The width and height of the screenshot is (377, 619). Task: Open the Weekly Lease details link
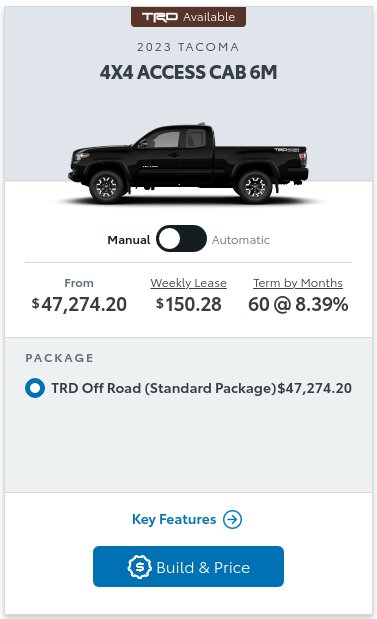tap(188, 283)
